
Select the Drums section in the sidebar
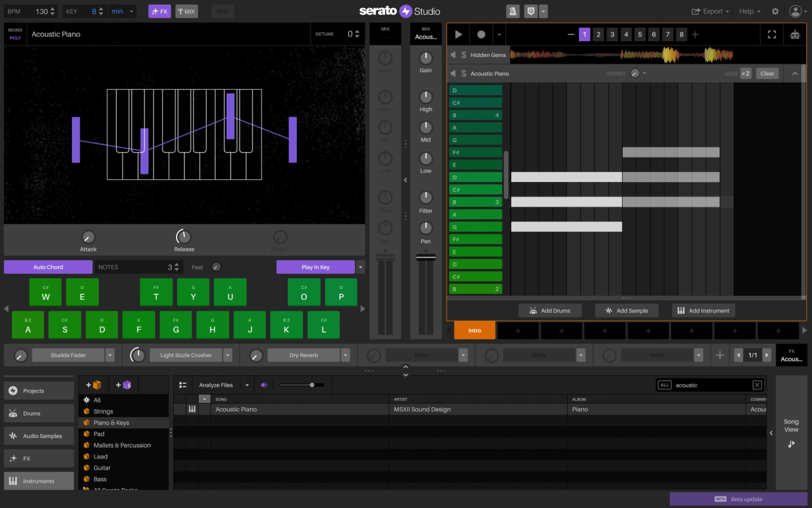pyautogui.click(x=38, y=413)
